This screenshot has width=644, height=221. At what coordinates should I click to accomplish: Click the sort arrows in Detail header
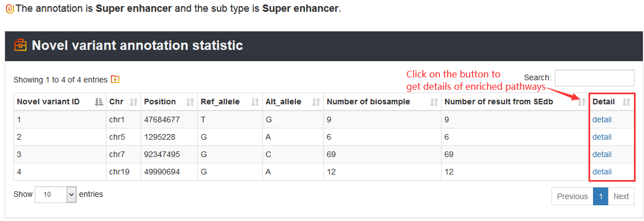(x=626, y=102)
